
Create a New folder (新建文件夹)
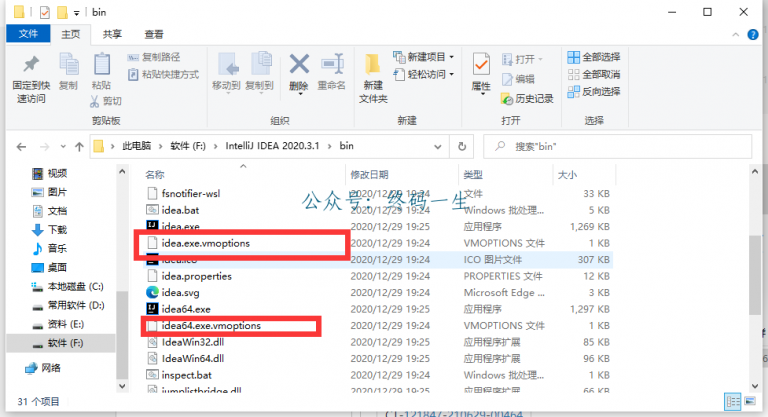[x=373, y=78]
